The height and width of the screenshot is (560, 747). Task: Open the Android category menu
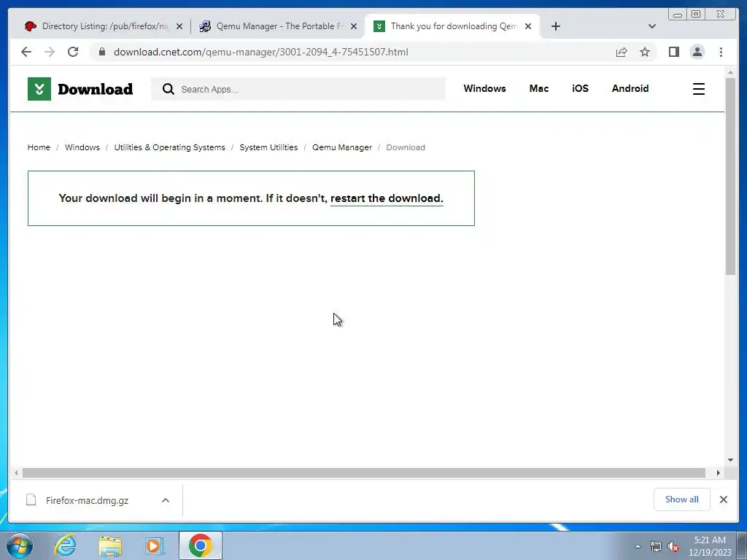630,88
